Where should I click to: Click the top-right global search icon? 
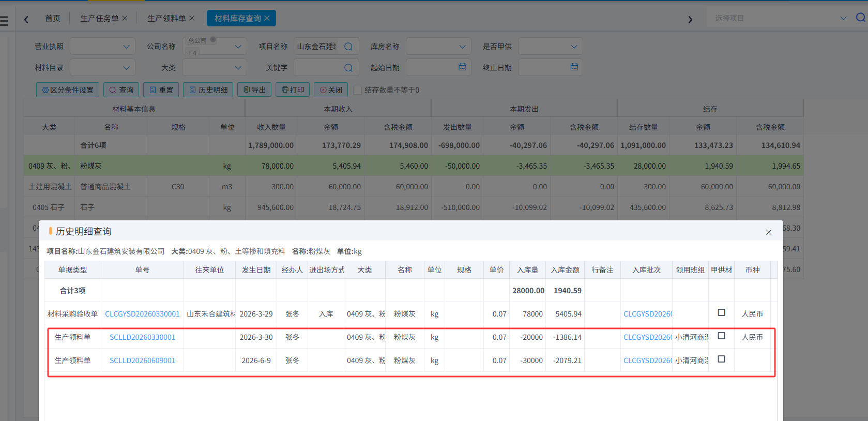point(861,18)
